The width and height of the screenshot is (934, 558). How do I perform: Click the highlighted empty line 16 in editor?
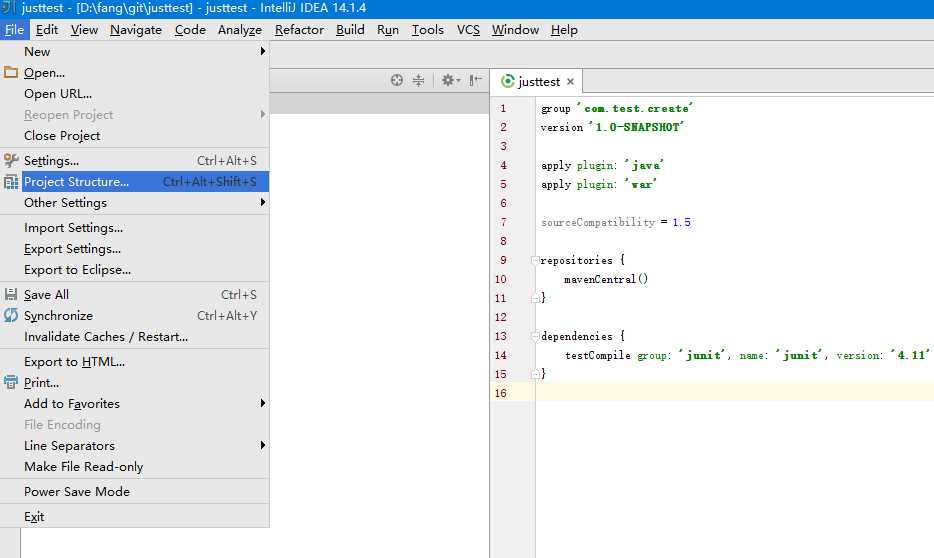click(x=734, y=393)
